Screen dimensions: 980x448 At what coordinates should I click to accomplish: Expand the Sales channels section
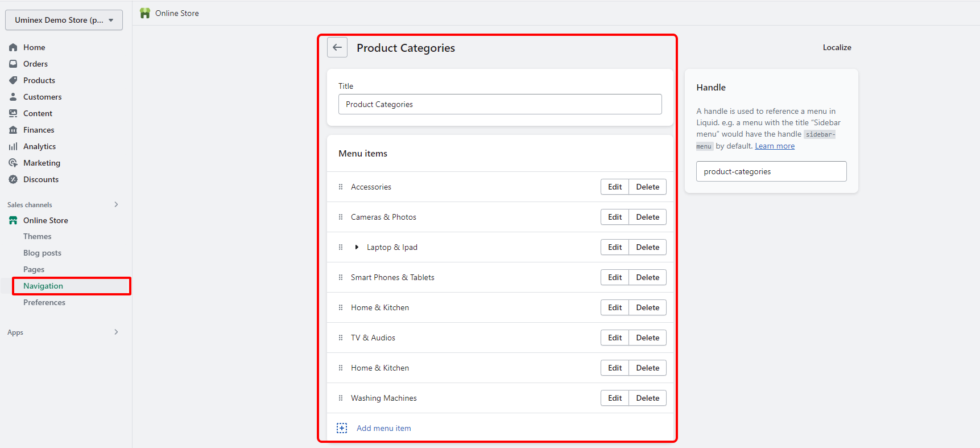[x=116, y=204]
